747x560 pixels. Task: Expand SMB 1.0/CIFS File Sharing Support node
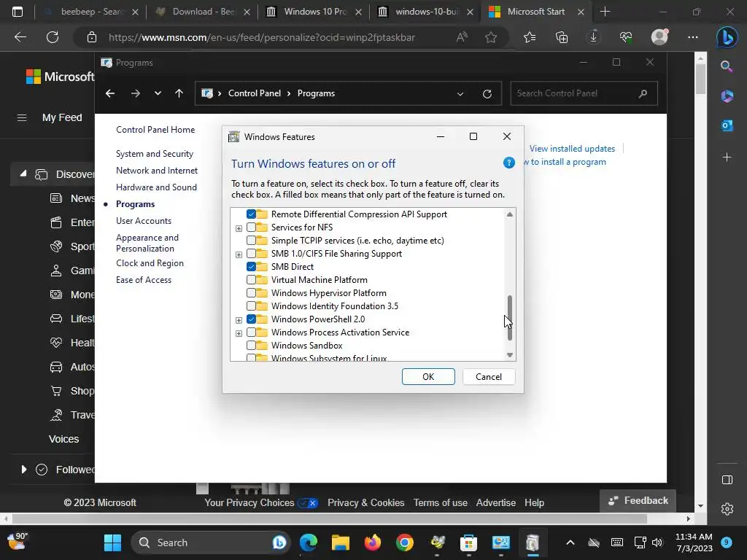[x=239, y=254]
